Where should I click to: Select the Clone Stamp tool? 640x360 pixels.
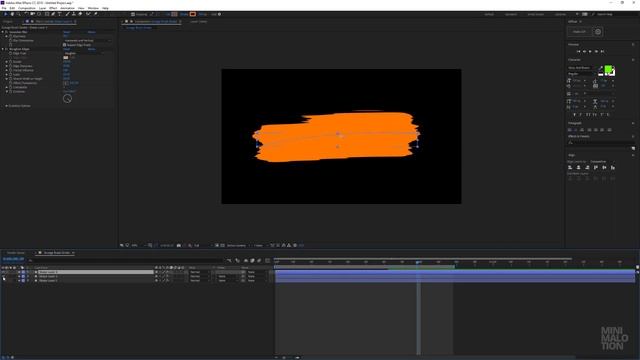pyautogui.click(x=74, y=14)
